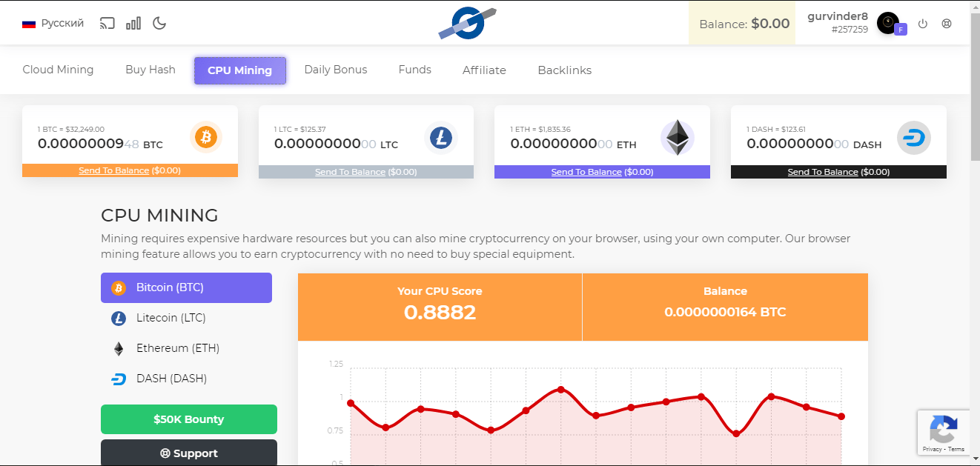Click the header lifebuoy support icon
Viewport: 980px width, 466px height.
point(947,24)
